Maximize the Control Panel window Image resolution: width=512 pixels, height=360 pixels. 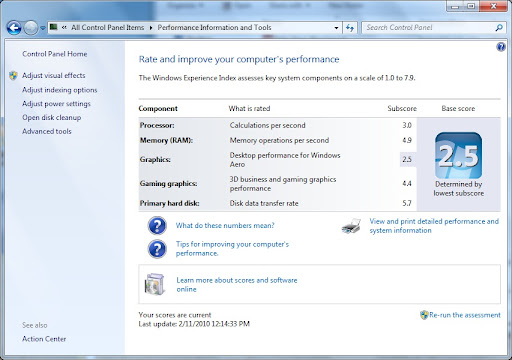[471, 7]
